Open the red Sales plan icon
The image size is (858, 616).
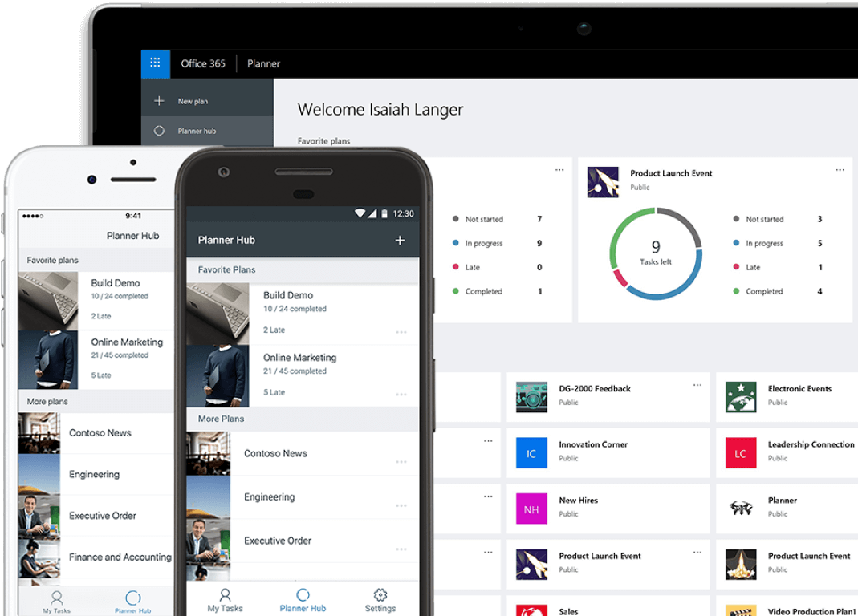click(531, 610)
